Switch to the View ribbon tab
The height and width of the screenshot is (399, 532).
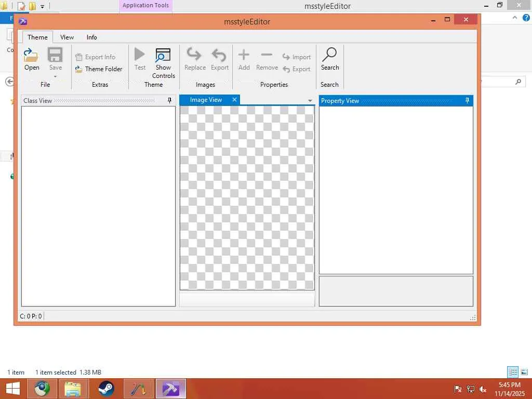click(x=67, y=37)
